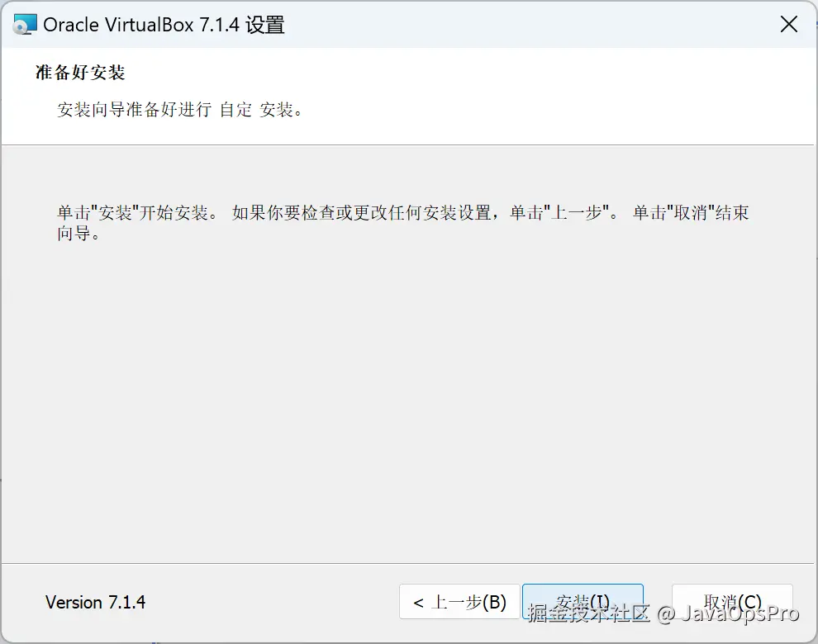Start installation with the 安装(I) button

point(583,602)
